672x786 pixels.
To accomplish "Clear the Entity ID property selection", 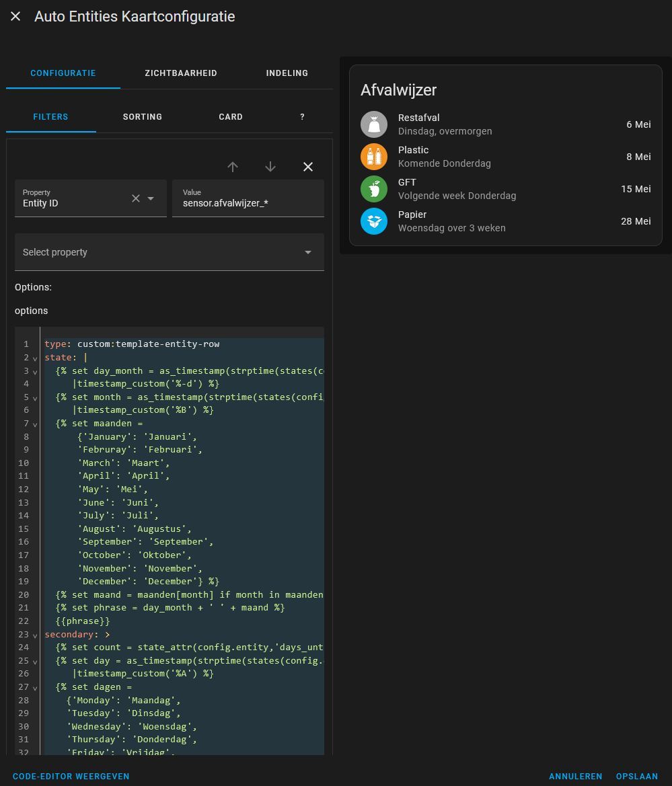I will 136,198.
